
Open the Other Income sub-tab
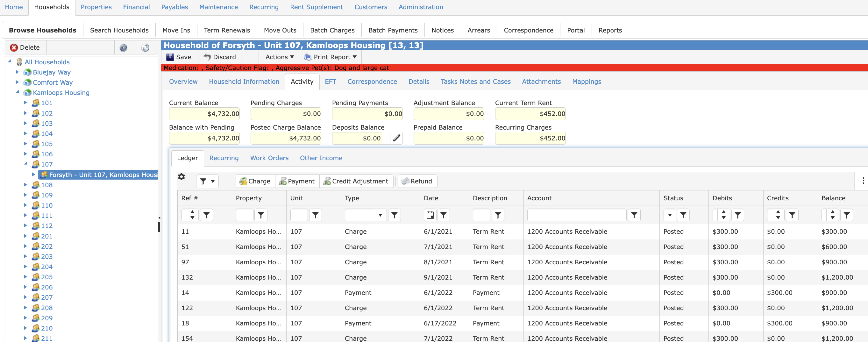(321, 158)
